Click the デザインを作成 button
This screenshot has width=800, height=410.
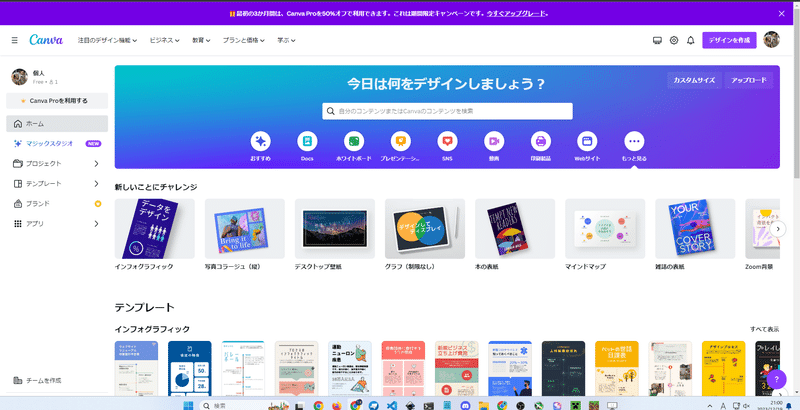pyautogui.click(x=729, y=40)
